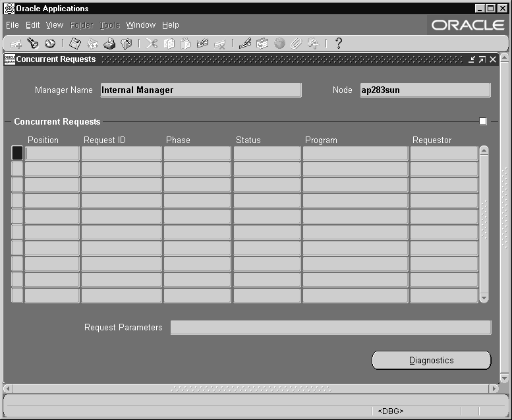Maximize the Concurrent Requests inner window

point(482,59)
